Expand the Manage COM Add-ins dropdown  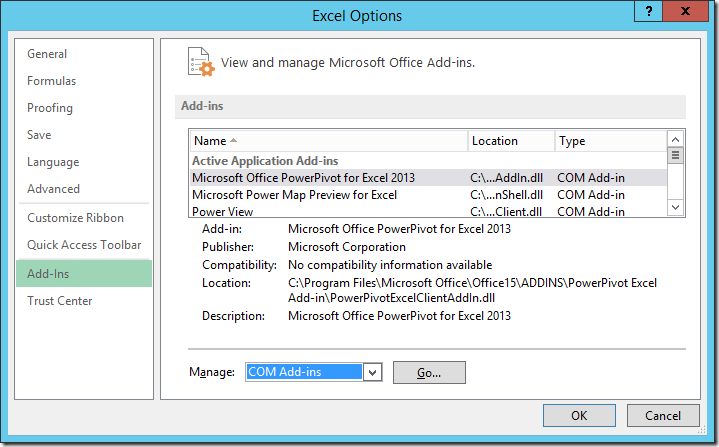(x=372, y=372)
